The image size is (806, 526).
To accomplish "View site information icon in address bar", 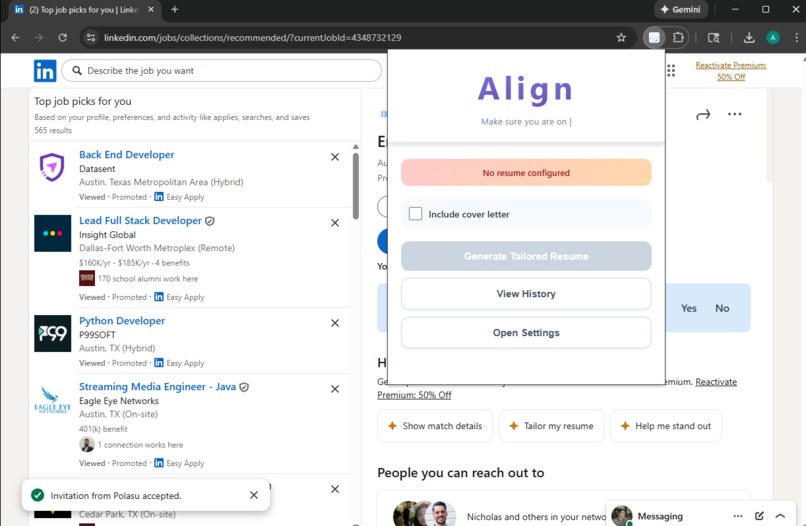I will point(91,38).
